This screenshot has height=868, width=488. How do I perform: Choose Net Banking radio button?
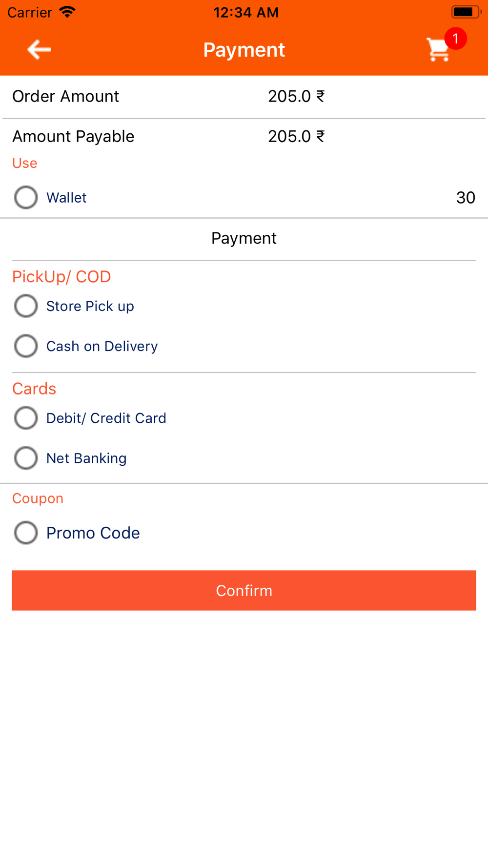26,458
